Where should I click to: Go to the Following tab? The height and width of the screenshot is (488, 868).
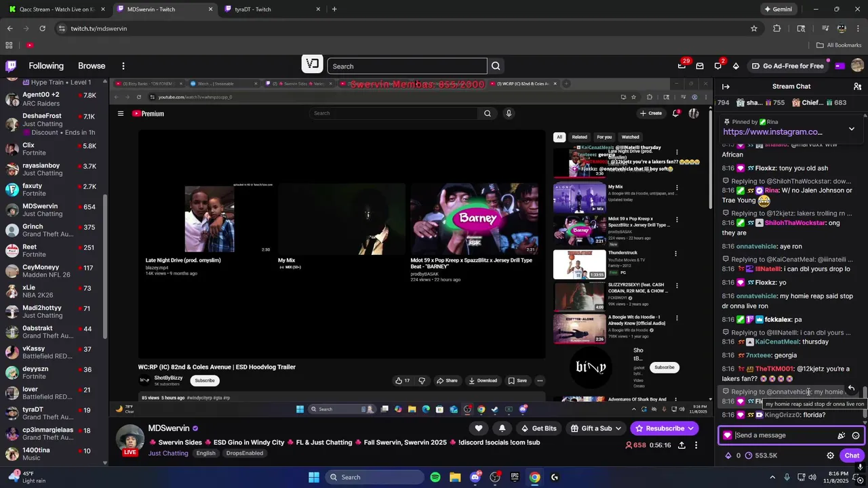click(x=46, y=66)
